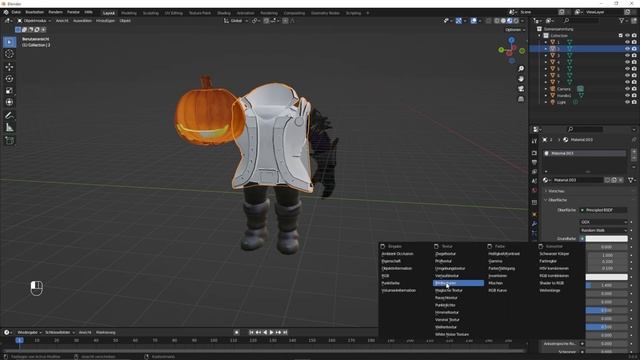Choose Voronoi Textur node entry
The image size is (640, 360).
(447, 320)
